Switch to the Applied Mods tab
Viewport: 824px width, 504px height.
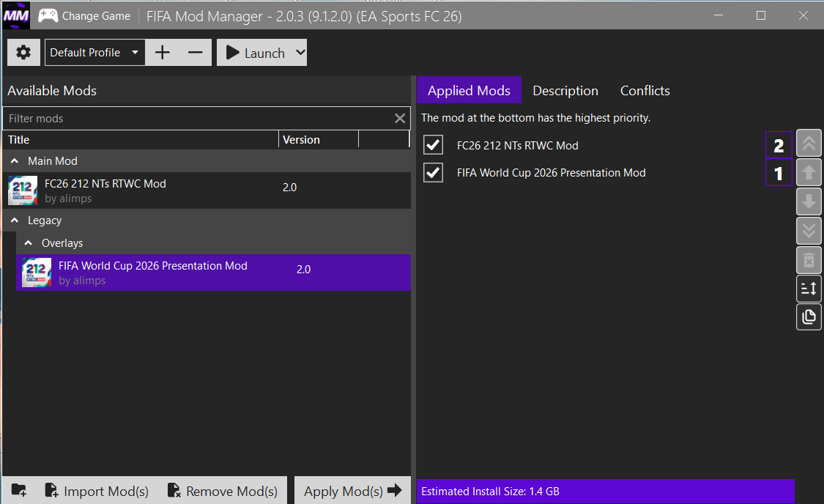469,90
